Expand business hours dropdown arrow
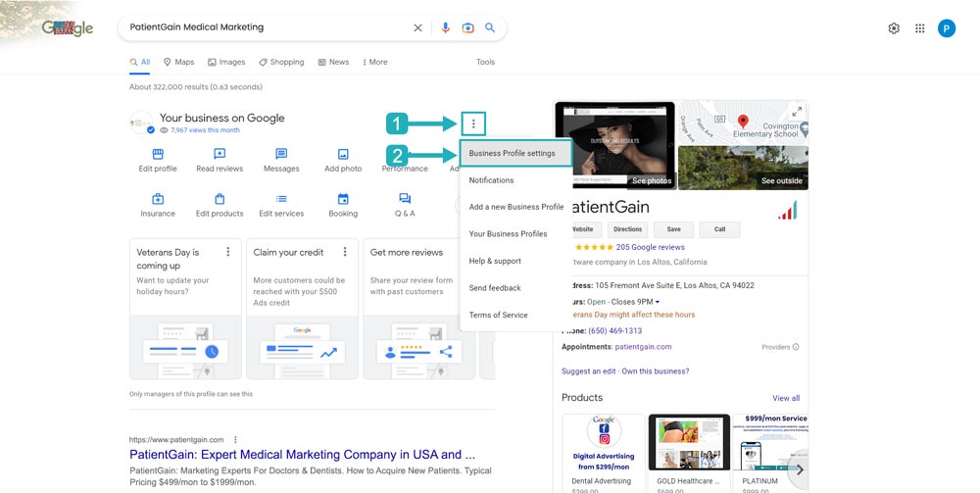 658,303
